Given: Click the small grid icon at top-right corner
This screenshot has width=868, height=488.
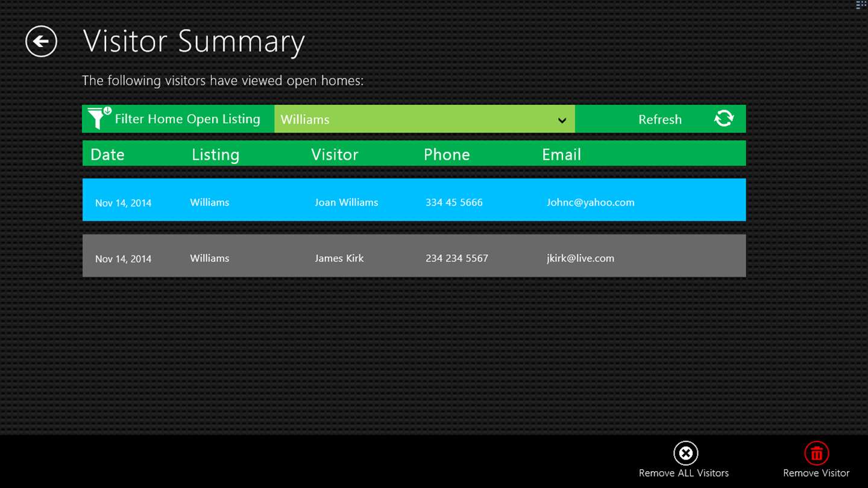Looking at the screenshot, I should tap(861, 5).
